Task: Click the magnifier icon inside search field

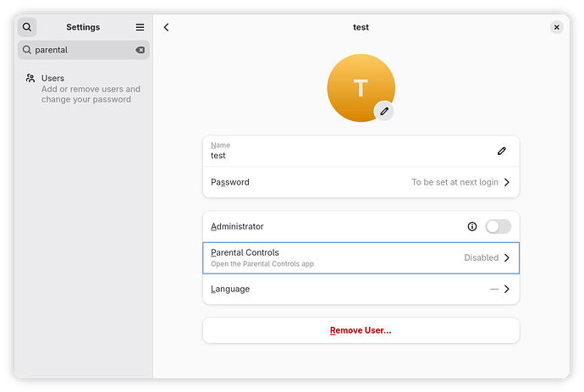Action: coord(26,50)
